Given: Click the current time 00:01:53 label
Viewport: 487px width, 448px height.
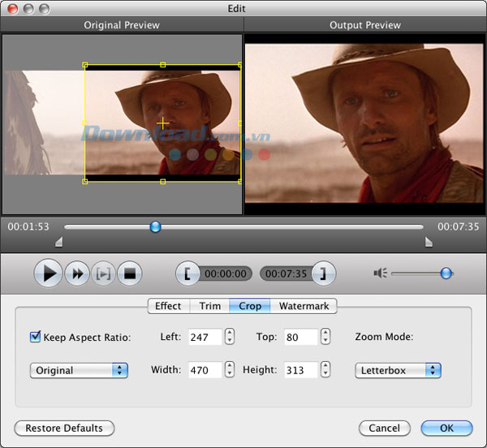Looking at the screenshot, I should pos(28,226).
